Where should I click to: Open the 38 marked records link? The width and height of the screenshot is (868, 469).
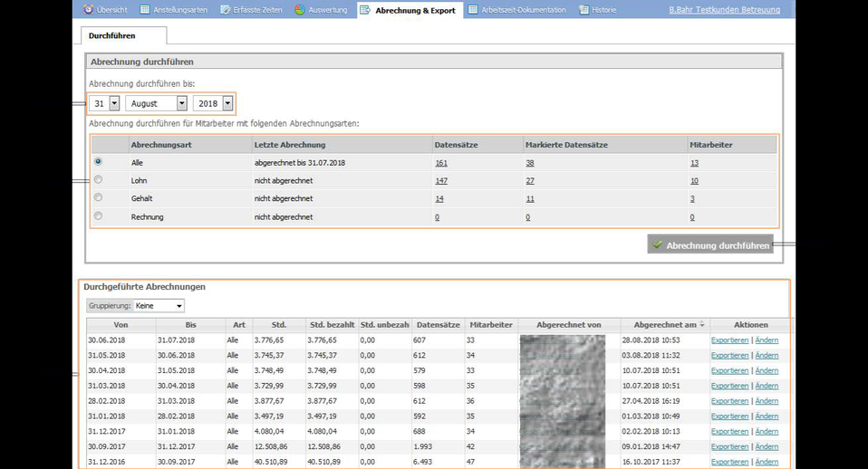pos(530,163)
